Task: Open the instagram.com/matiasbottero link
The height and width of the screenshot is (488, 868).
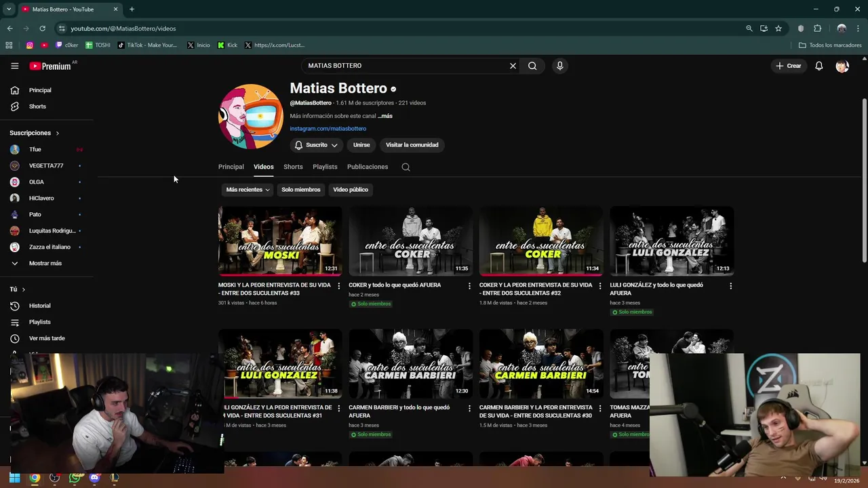Action: [x=328, y=129]
